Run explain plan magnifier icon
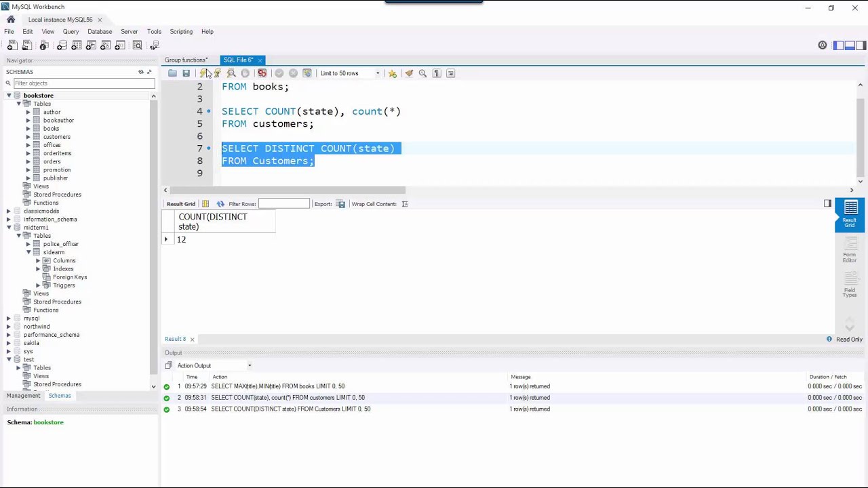868x488 pixels. pyautogui.click(x=231, y=73)
